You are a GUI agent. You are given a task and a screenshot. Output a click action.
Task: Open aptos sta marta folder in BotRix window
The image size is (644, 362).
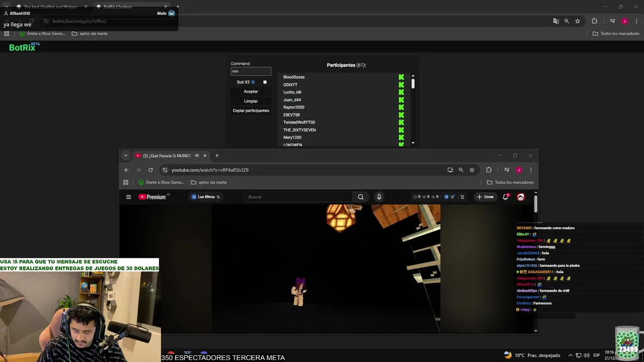click(90, 34)
